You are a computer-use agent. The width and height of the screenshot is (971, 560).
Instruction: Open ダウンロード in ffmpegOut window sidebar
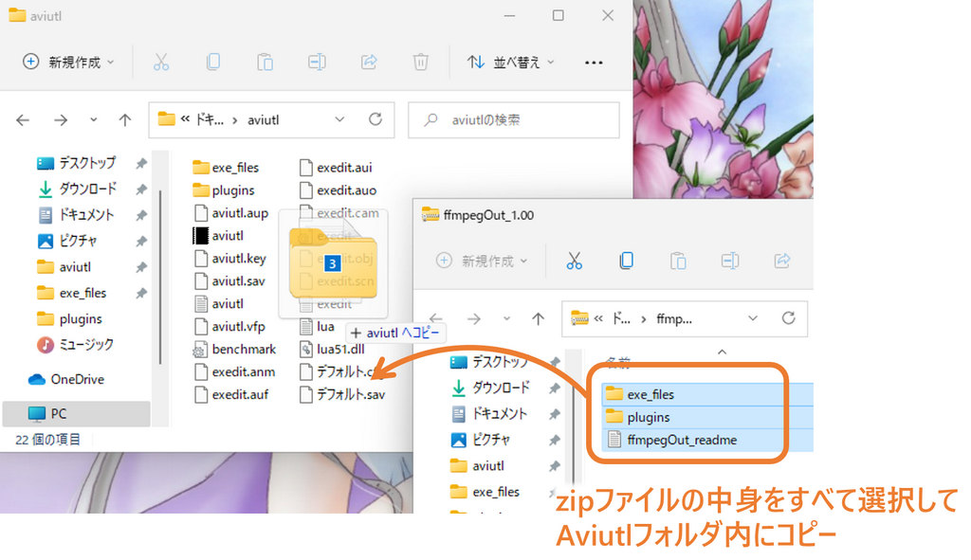[x=490, y=388]
